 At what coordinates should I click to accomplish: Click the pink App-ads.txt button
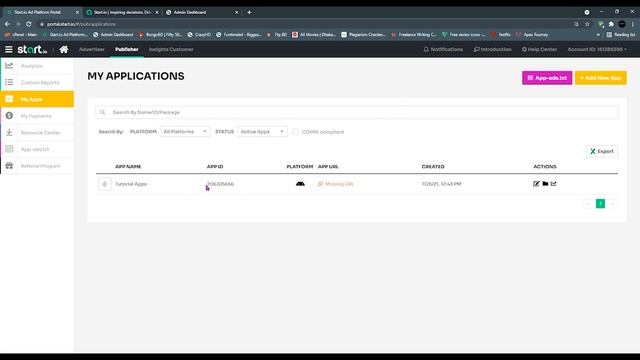tap(547, 78)
